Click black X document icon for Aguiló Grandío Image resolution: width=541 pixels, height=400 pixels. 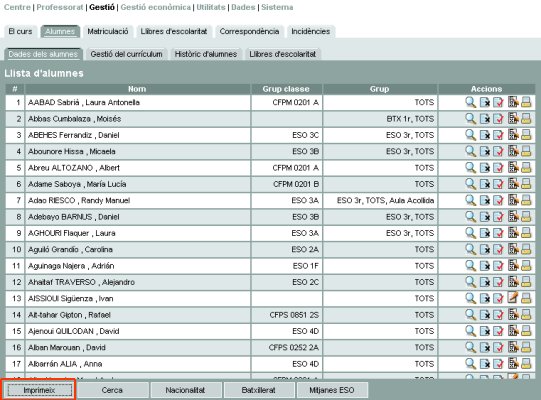click(x=485, y=249)
